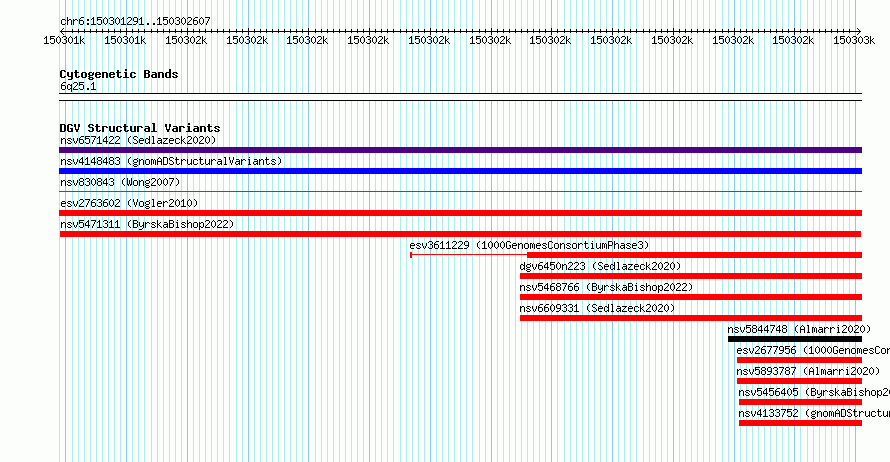Open the nsv4133752 variant label
This screenshot has width=890, height=462.
814,413
